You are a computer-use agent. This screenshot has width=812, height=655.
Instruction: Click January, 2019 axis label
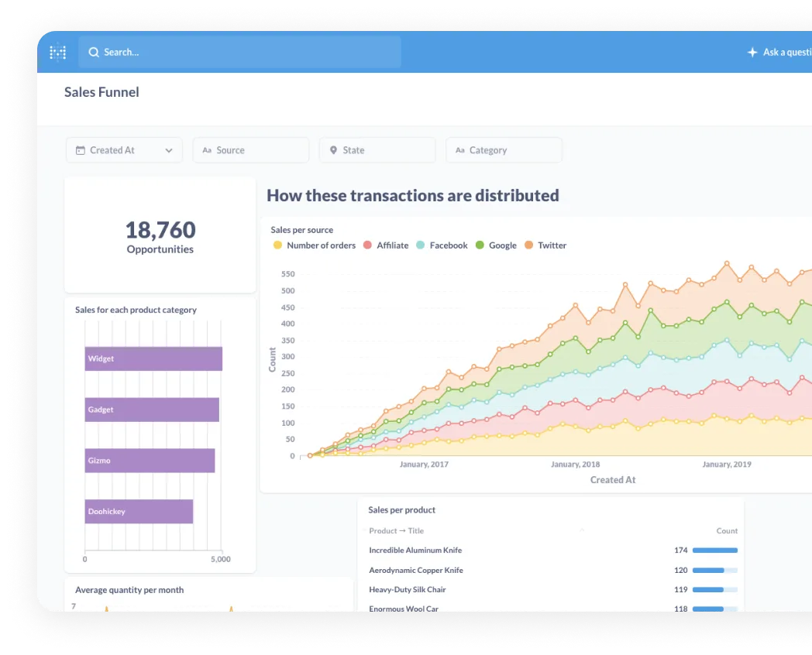pos(727,465)
